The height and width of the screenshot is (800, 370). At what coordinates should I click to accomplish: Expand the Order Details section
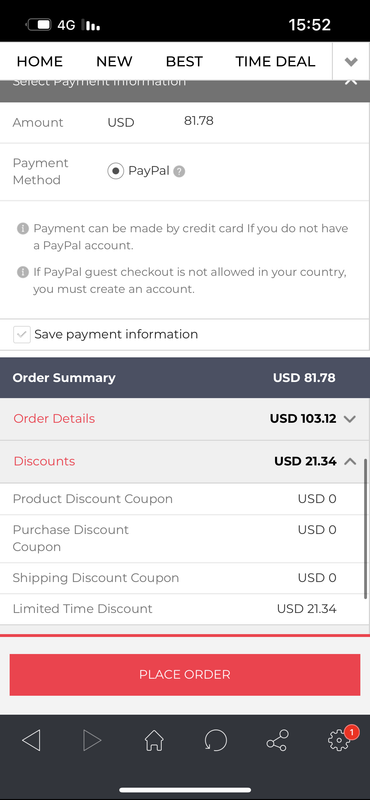pyautogui.click(x=185, y=419)
